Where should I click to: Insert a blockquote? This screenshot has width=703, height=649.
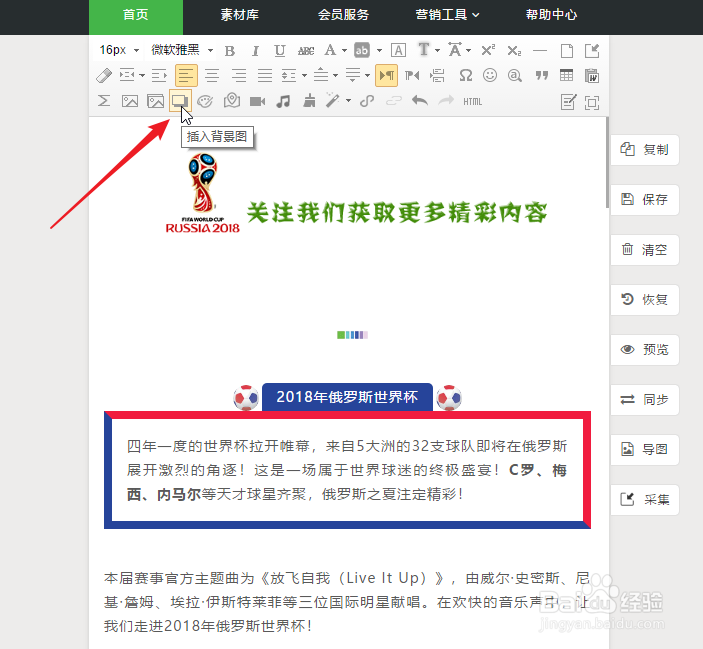542,75
